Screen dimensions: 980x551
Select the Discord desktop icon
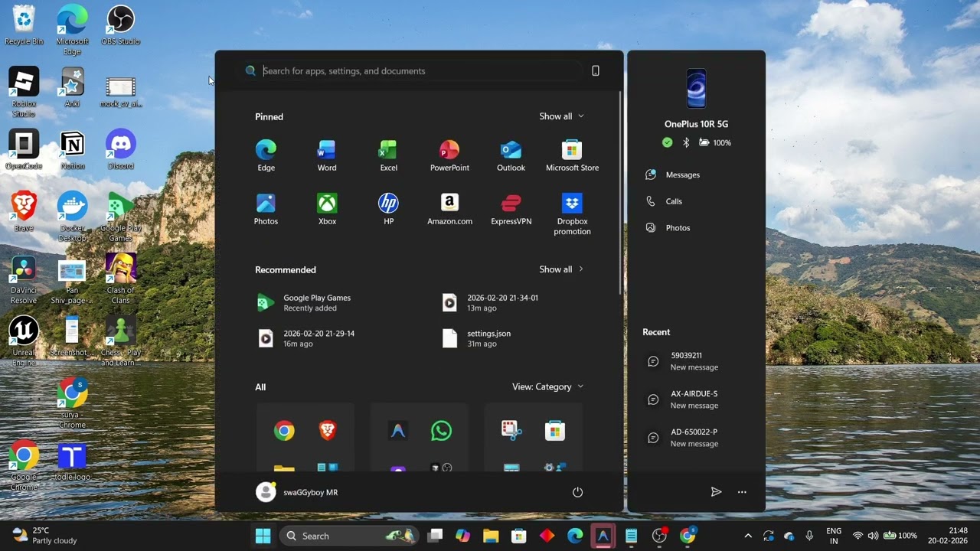[x=120, y=149]
